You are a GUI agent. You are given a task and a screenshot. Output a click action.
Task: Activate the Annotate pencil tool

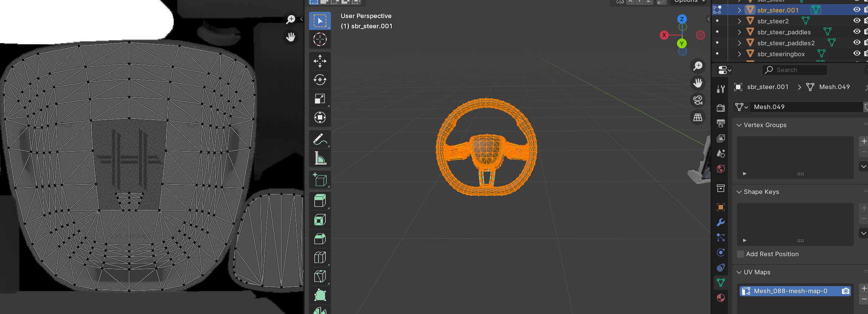(320, 139)
